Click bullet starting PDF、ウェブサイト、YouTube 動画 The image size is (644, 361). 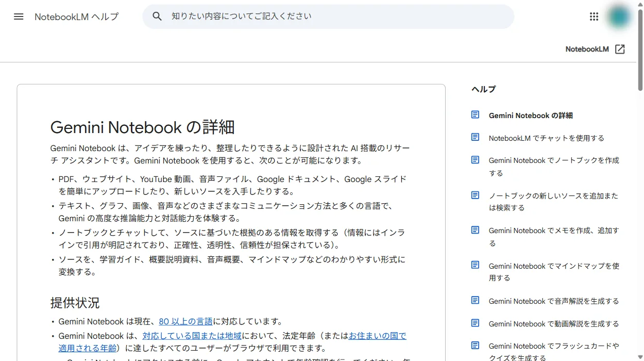(x=232, y=185)
